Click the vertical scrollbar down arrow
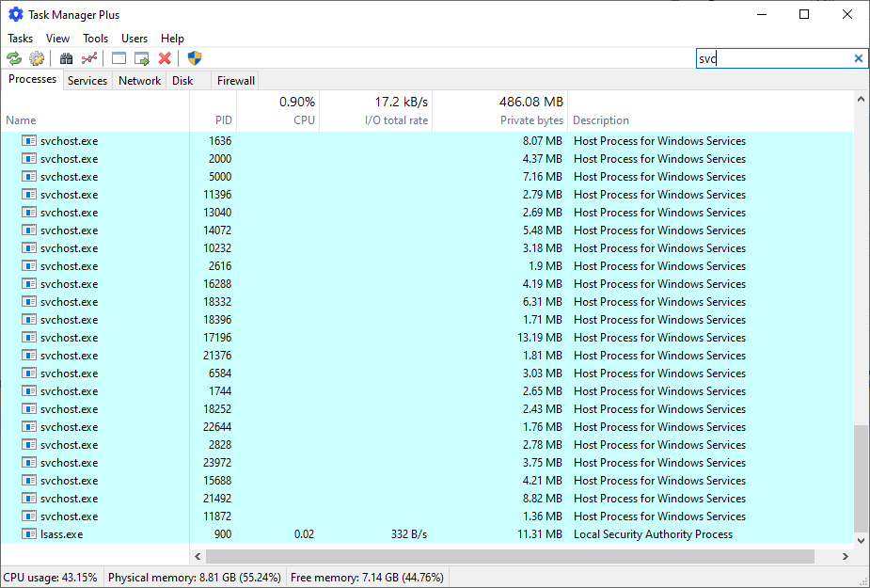 pyautogui.click(x=861, y=540)
